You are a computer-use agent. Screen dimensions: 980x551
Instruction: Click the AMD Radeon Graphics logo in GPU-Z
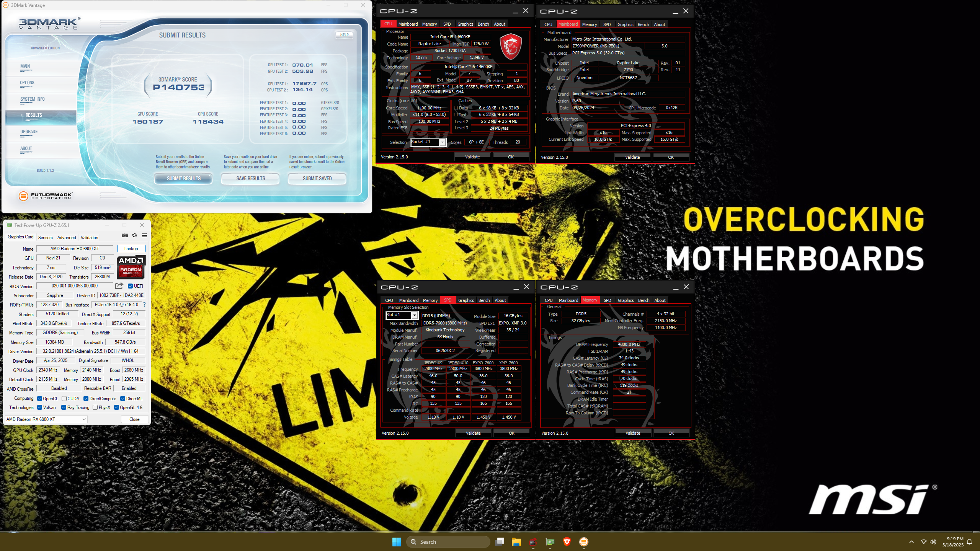coord(131,267)
